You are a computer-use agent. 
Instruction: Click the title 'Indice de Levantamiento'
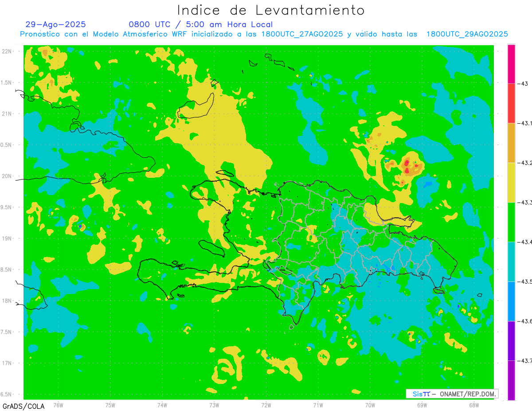pos(271,10)
